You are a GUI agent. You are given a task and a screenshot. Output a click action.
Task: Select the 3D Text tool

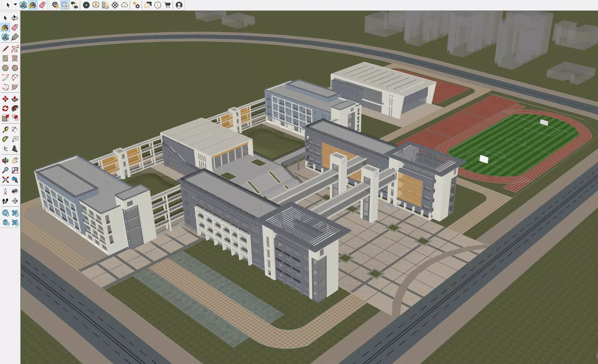click(x=15, y=149)
